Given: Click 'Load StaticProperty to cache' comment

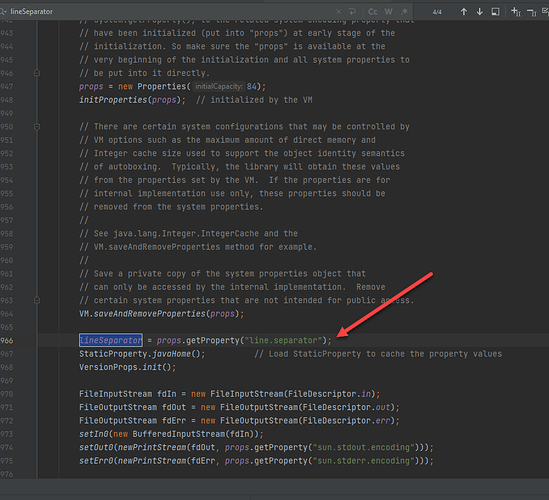Looking at the screenshot, I should tap(378, 354).
